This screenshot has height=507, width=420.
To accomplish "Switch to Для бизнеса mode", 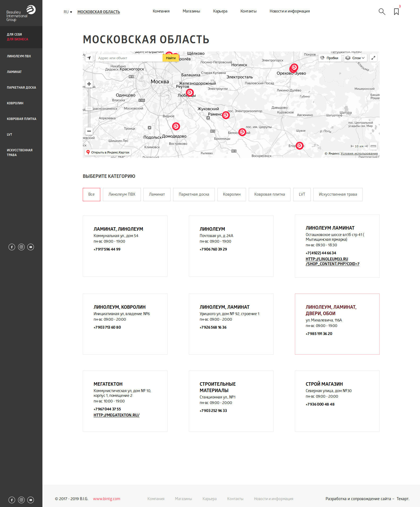I will [17, 39].
